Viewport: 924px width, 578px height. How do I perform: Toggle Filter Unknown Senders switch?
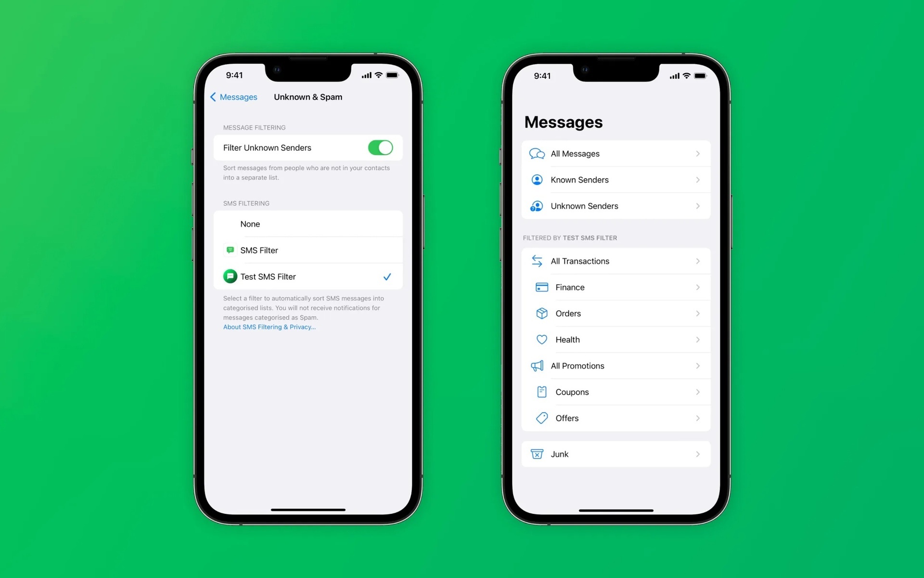(381, 148)
